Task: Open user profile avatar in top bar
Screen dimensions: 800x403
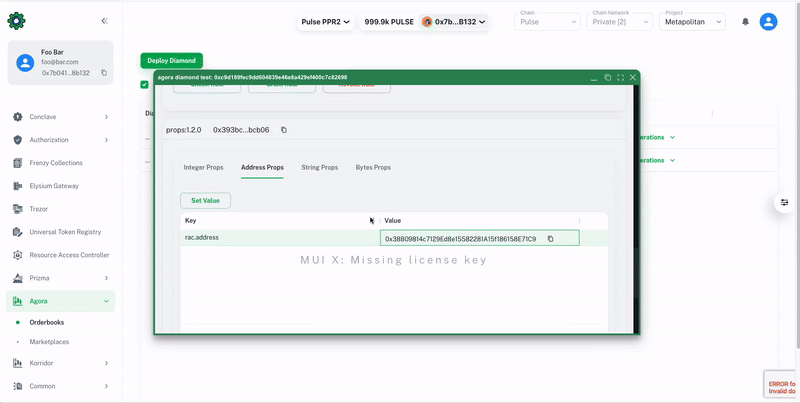Action: tap(768, 22)
